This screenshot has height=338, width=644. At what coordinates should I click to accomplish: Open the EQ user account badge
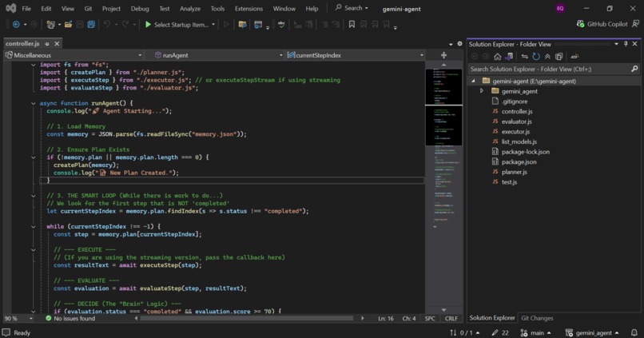click(x=560, y=8)
